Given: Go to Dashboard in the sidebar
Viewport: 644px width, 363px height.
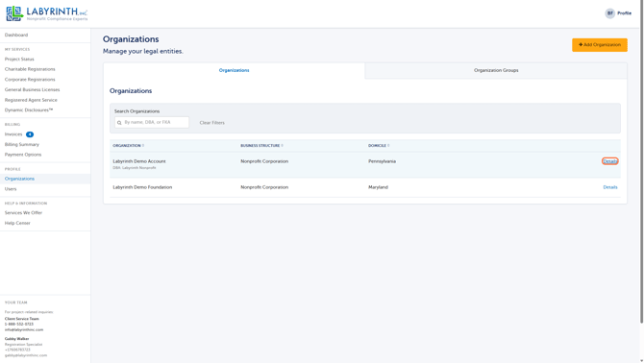Looking at the screenshot, I should click(16, 35).
